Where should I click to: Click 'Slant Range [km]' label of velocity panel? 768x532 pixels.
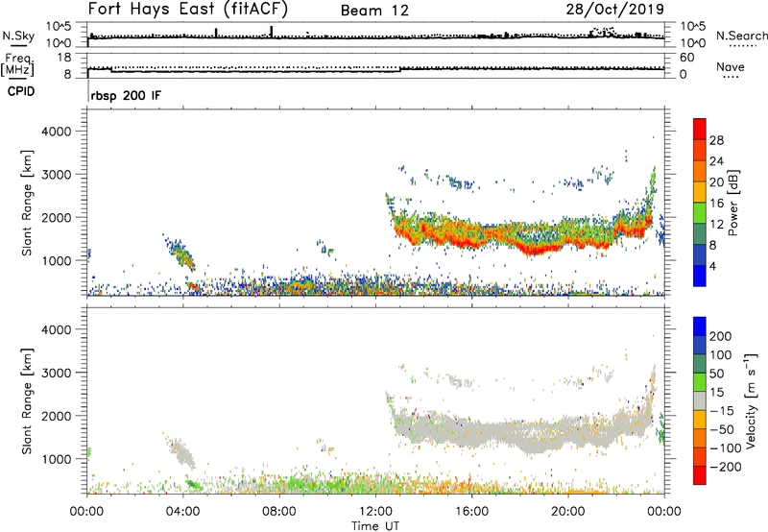pos(27,401)
